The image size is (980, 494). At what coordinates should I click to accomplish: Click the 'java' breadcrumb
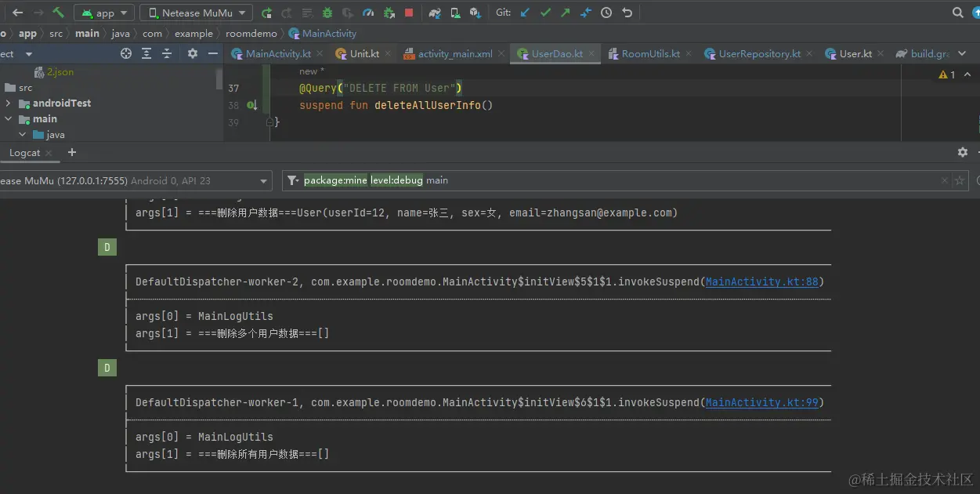121,33
